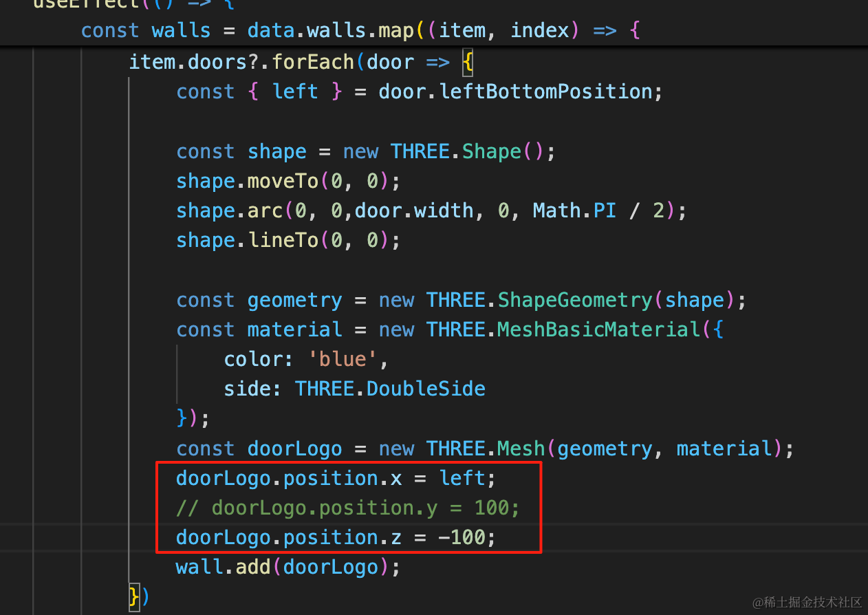Image resolution: width=868 pixels, height=615 pixels.
Task: Click the commented line '// doorLogo.position.y = 100;'
Action: point(348,508)
